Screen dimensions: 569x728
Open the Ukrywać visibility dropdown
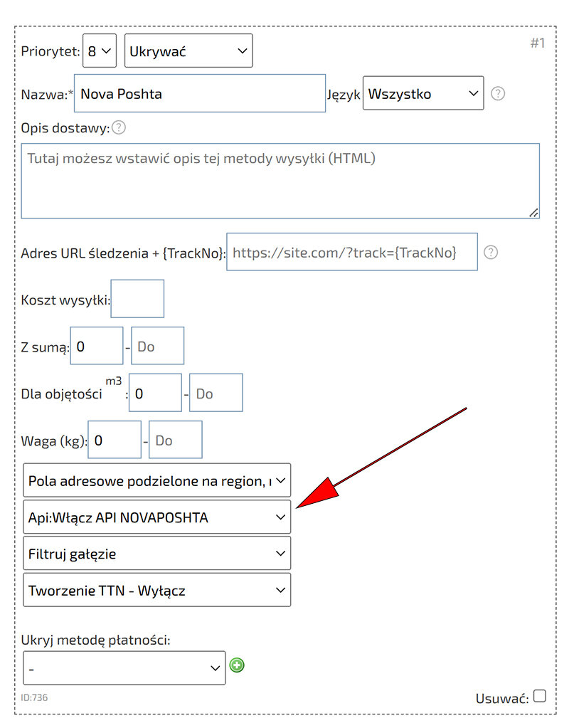[x=188, y=51]
